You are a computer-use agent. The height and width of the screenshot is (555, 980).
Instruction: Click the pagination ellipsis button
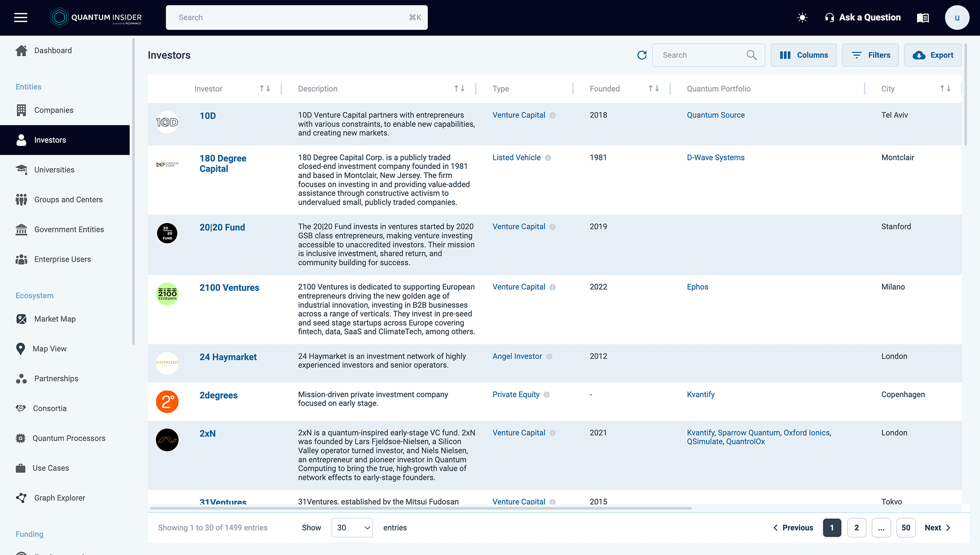pyautogui.click(x=881, y=528)
